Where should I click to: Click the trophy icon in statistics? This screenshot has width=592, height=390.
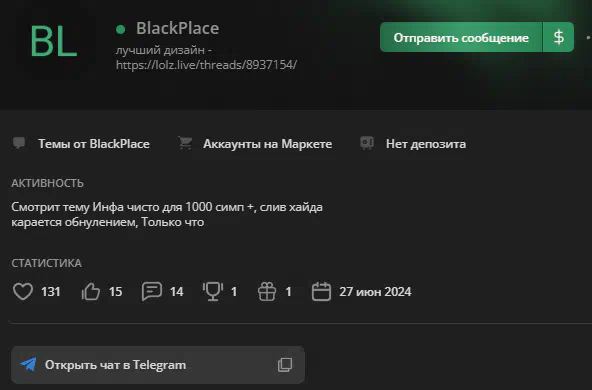coord(213,291)
